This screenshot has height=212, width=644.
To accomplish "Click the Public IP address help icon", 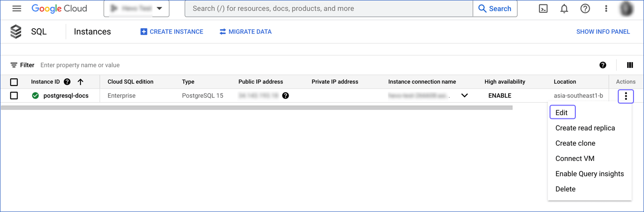I will click(285, 95).
